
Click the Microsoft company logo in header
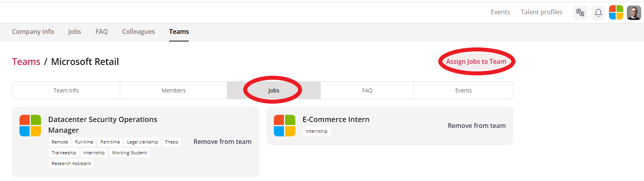pos(616,12)
